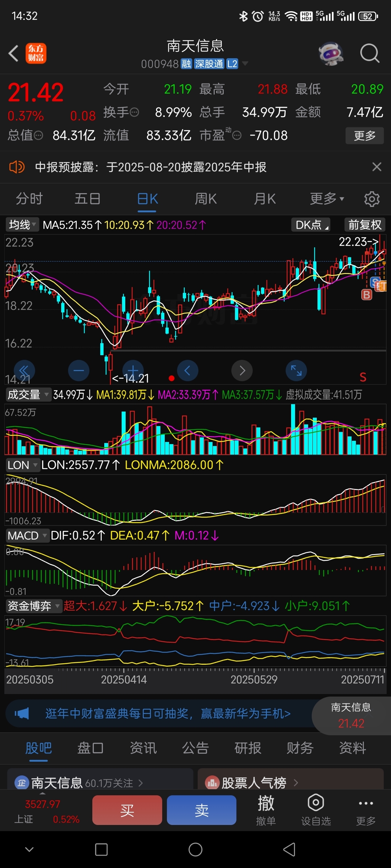Open withdraw order (撤单) icon
391x868 pixels.
(x=266, y=810)
